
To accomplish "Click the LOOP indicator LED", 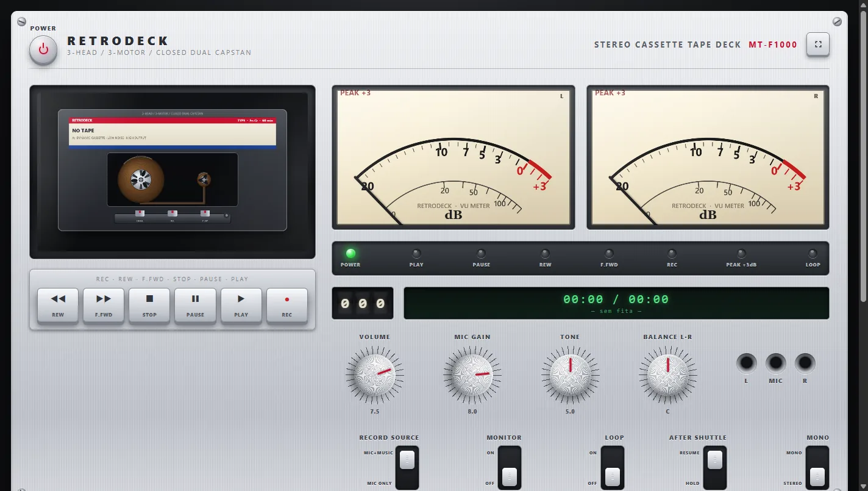I will (x=813, y=254).
